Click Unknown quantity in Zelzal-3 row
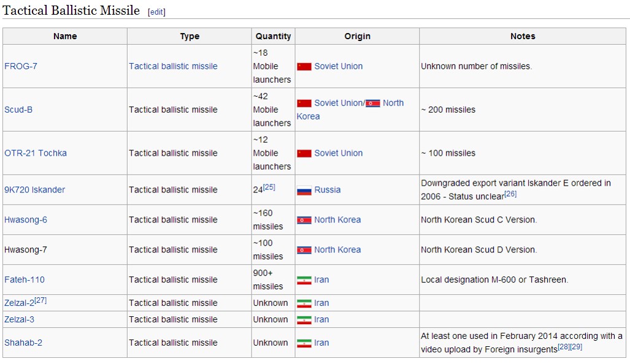The width and height of the screenshot is (630, 364). tap(271, 319)
